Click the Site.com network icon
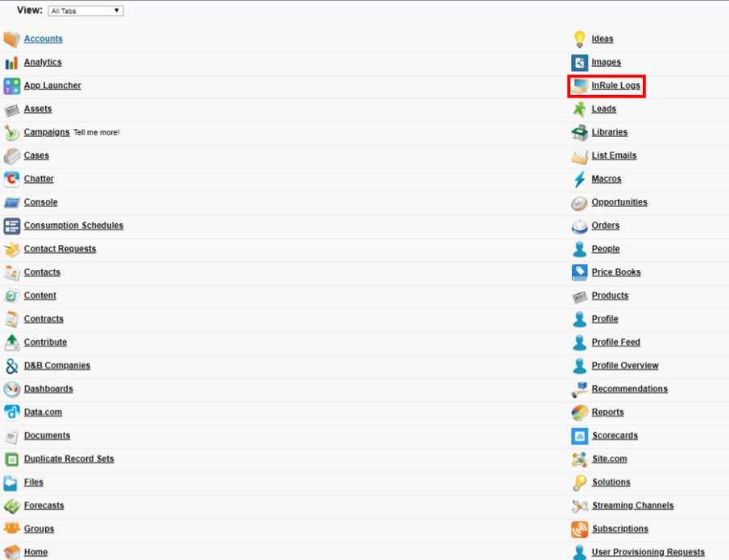This screenshot has width=729, height=560. tap(579, 459)
